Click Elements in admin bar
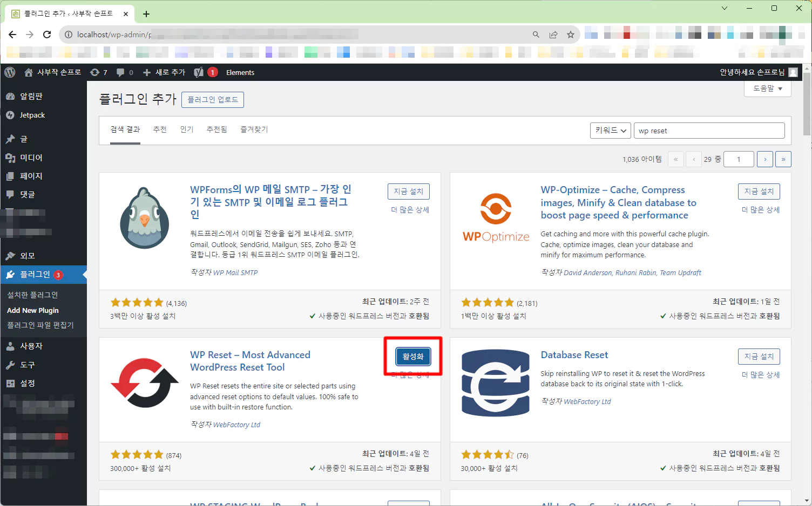812x506 pixels. coord(240,72)
